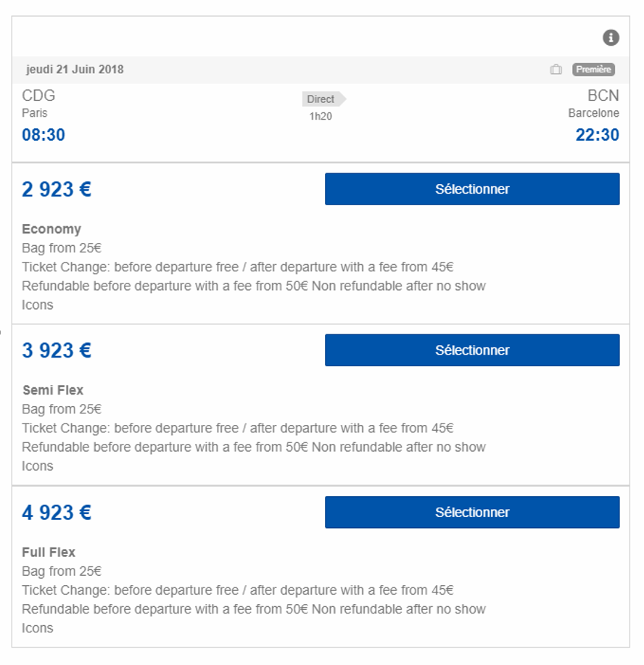Viewport: 644px width, 665px height.
Task: Click the Economy fare title
Action: tap(51, 229)
